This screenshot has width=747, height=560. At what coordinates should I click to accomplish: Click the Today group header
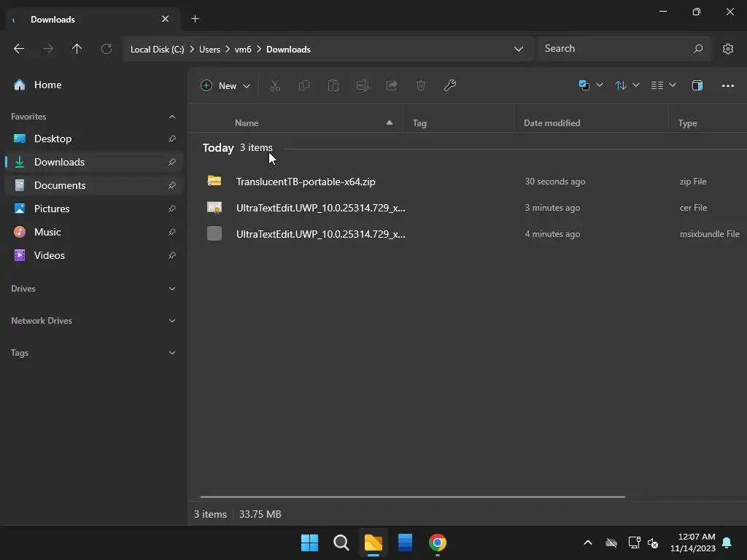pyautogui.click(x=218, y=147)
